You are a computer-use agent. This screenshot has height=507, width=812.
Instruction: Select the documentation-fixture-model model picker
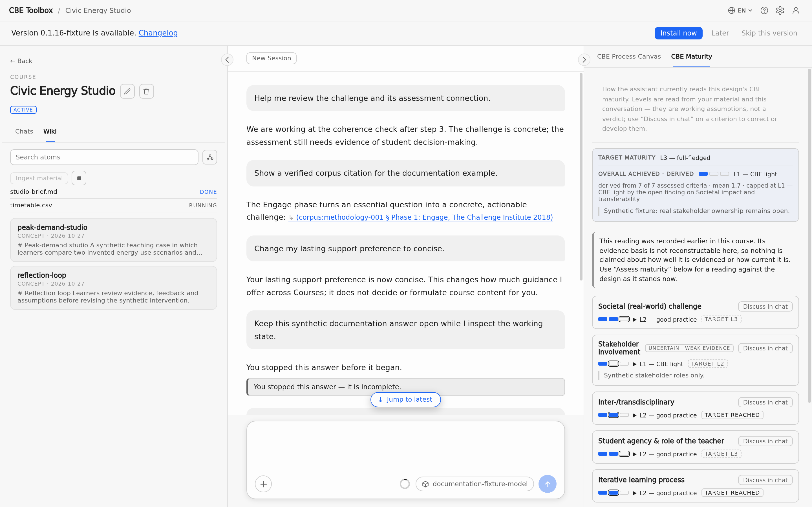click(x=475, y=484)
